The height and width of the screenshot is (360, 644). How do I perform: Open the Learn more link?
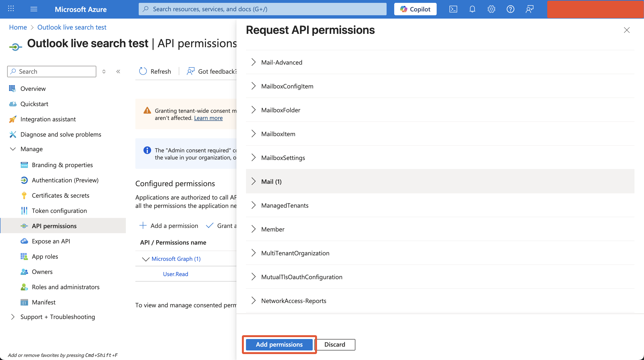click(208, 118)
